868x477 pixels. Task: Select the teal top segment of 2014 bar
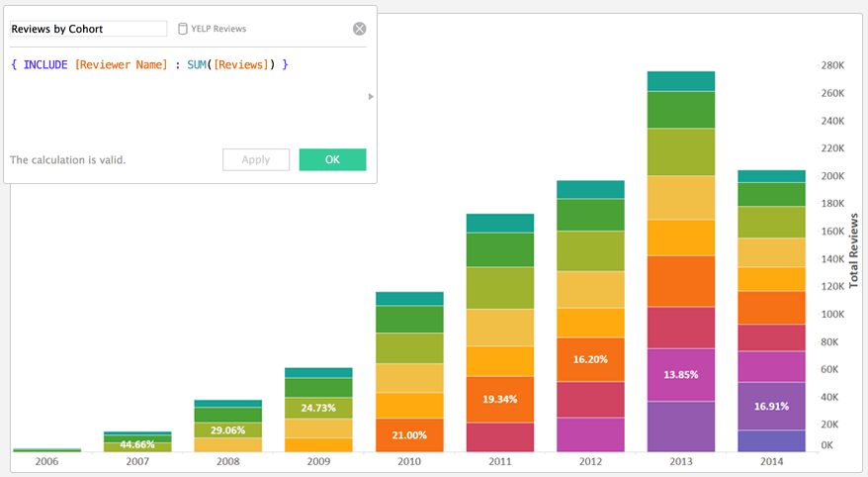coord(772,176)
